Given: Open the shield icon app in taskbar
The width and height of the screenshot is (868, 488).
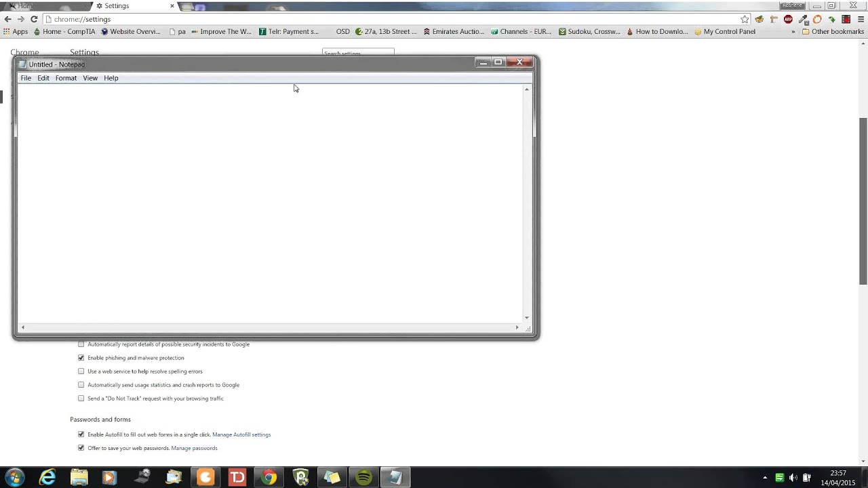Looking at the screenshot, I should pyautogui.click(x=300, y=478).
